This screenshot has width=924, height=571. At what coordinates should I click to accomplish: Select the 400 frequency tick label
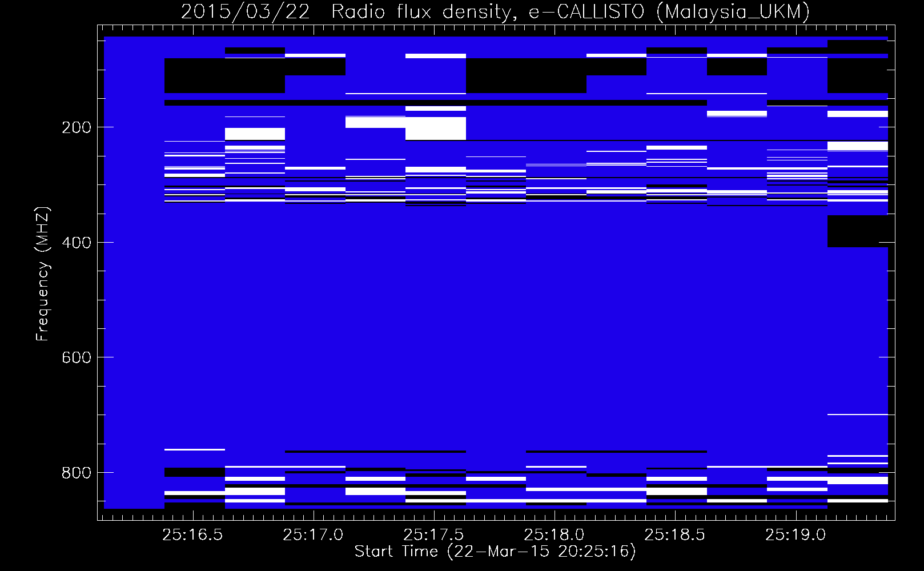coord(77,243)
